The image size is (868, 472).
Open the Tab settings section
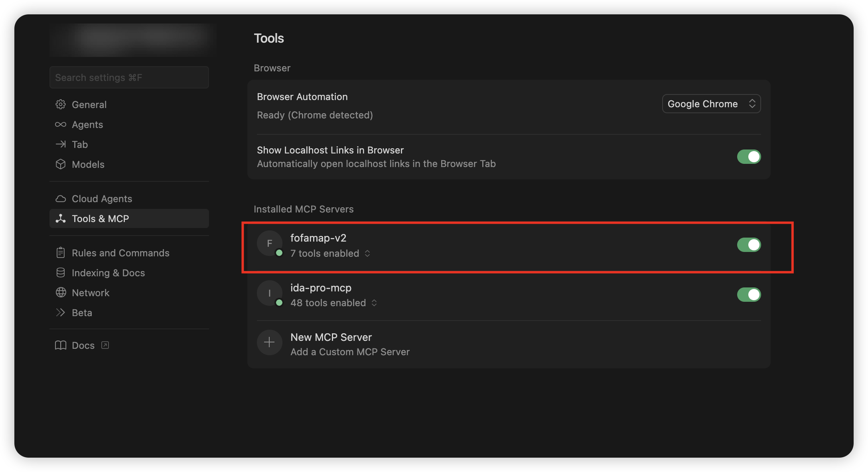80,144
